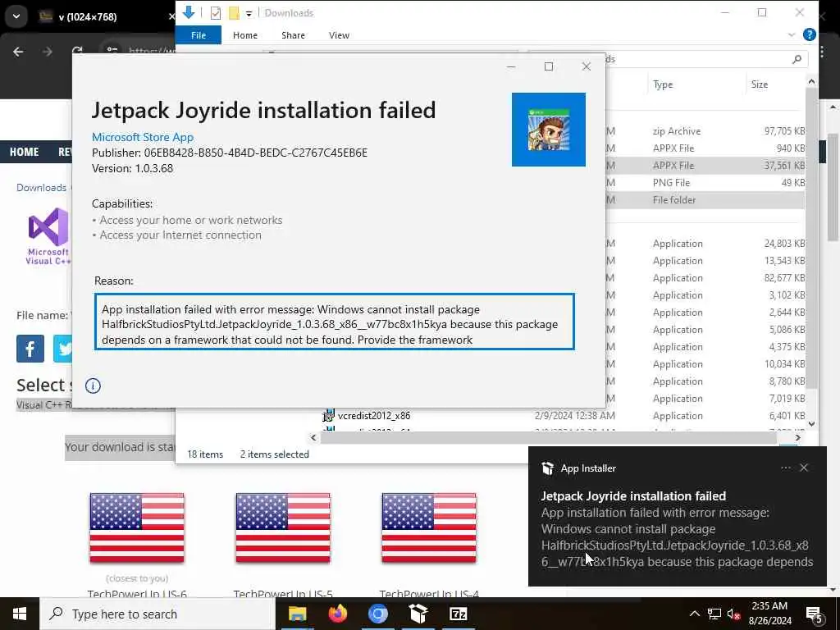The image size is (840, 630).
Task: Click the Explorer help question mark icon
Action: click(x=810, y=34)
